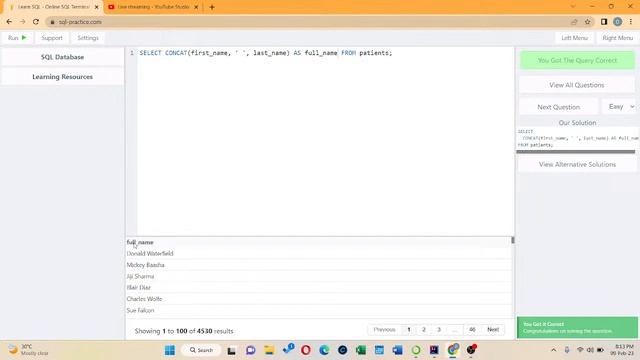640x360 pixels.
Task: Open the Settings menu
Action: pos(88,38)
